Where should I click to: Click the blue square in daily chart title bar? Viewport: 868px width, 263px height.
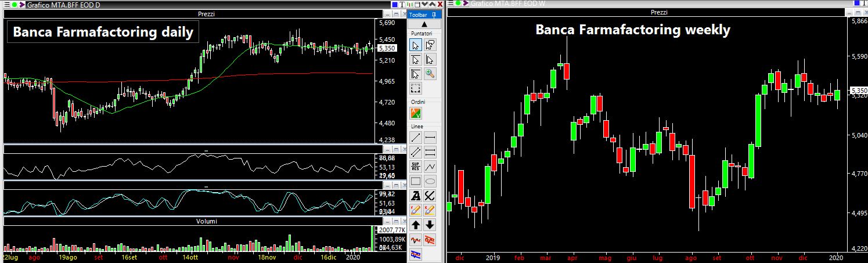tap(396, 3)
